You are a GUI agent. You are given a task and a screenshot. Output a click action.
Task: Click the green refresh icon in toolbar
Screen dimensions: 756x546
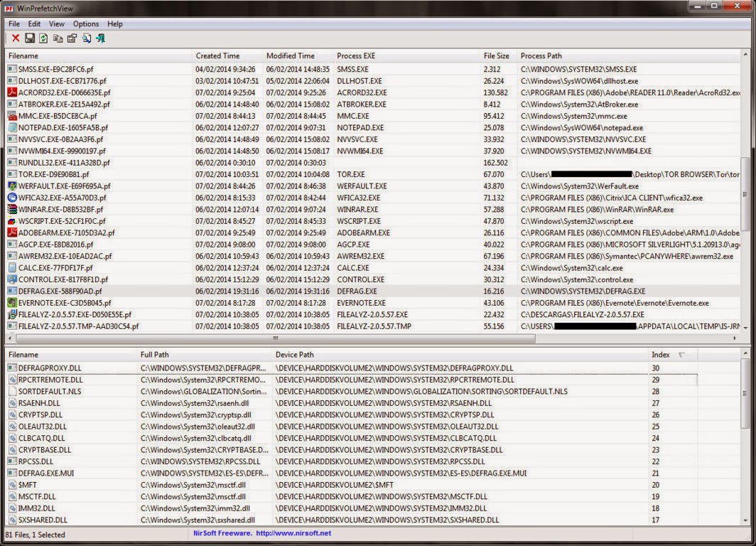[43, 38]
